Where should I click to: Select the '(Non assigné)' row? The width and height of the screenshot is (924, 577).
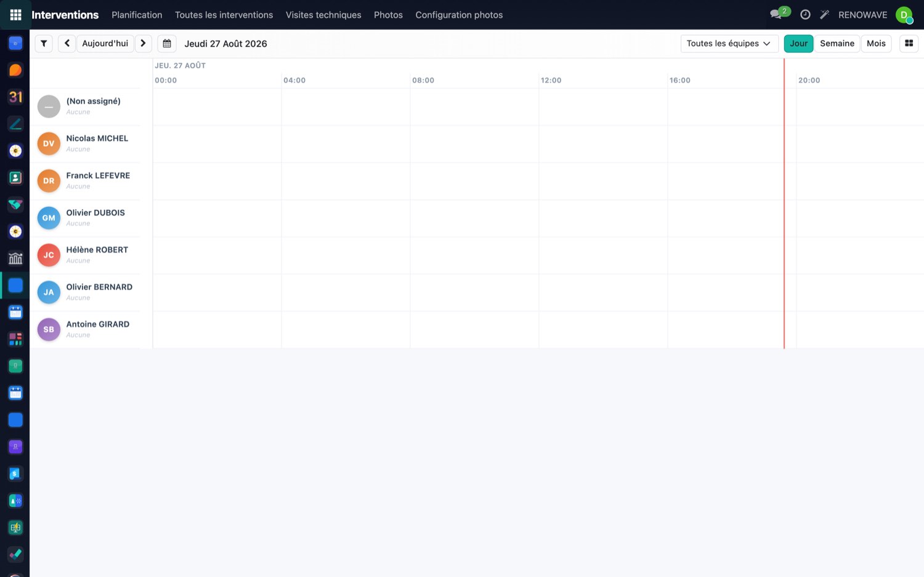point(85,107)
